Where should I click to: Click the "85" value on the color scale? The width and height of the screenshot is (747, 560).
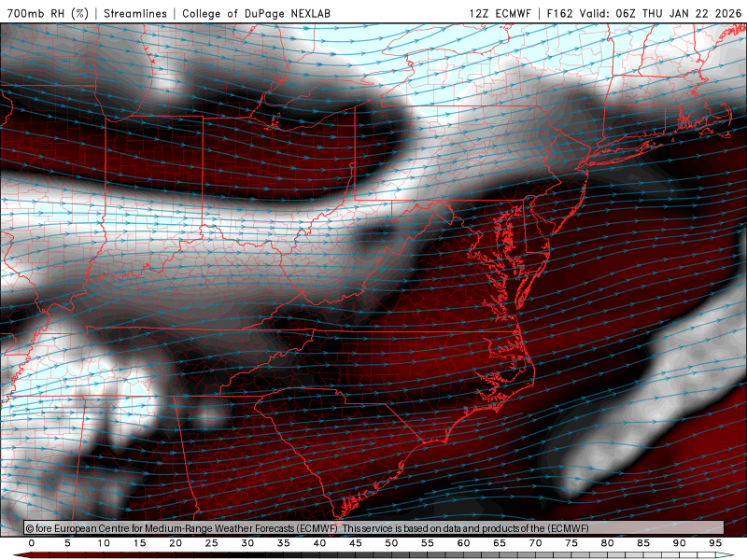[643, 543]
